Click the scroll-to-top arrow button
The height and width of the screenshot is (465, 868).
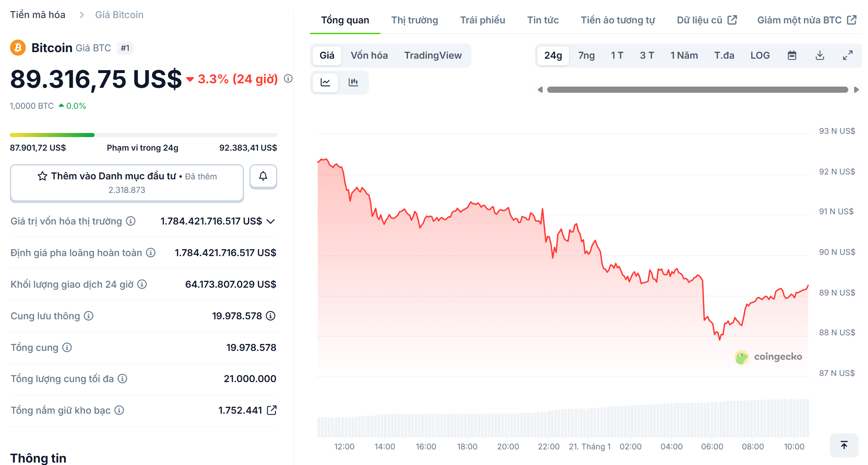(844, 445)
